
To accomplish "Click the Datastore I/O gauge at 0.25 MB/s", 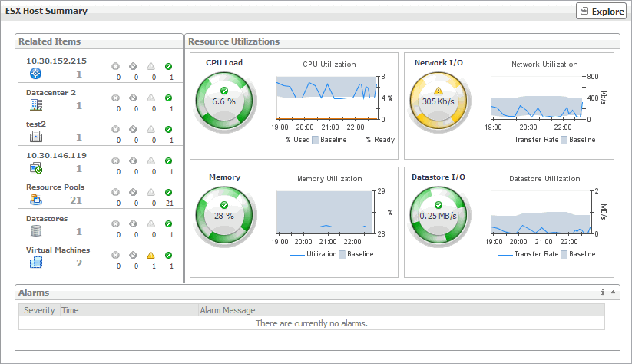I will pos(438,216).
